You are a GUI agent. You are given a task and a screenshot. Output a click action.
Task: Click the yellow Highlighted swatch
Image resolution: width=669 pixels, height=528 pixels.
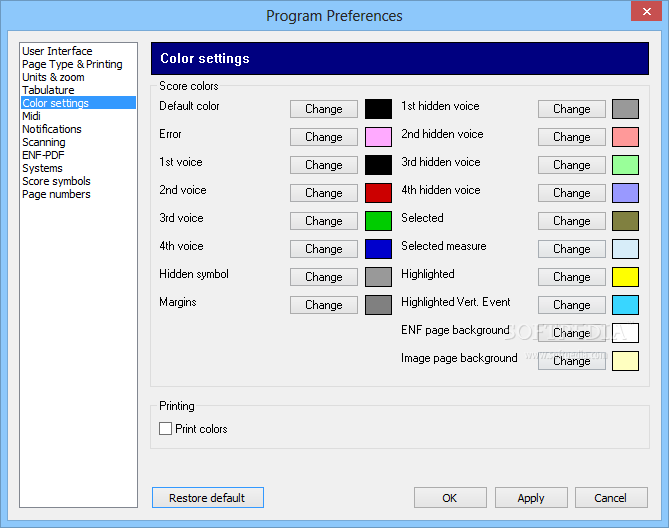pyautogui.click(x=625, y=277)
